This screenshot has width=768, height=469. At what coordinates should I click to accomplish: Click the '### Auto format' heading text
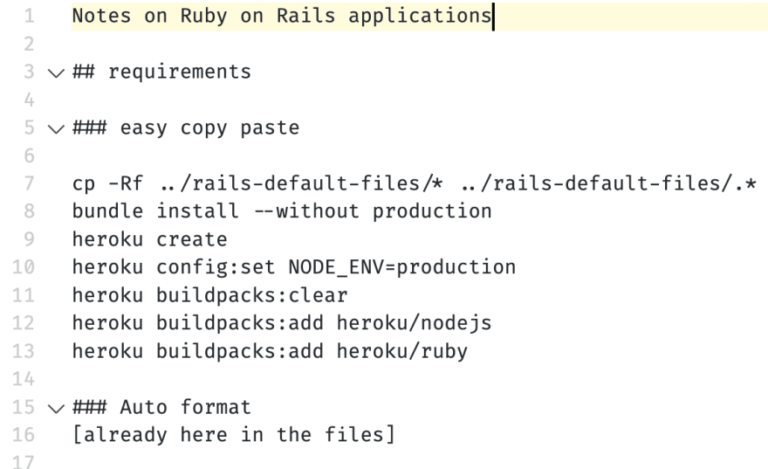[x=162, y=407]
